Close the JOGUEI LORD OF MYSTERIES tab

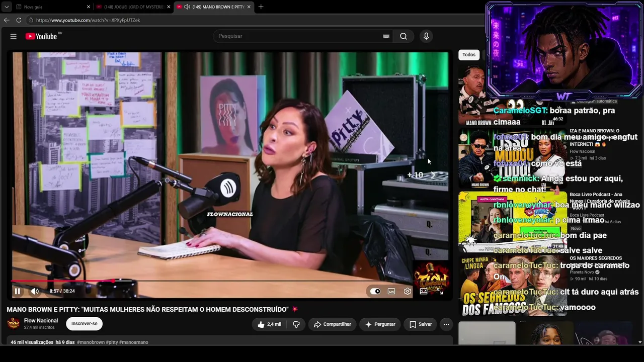[169, 7]
